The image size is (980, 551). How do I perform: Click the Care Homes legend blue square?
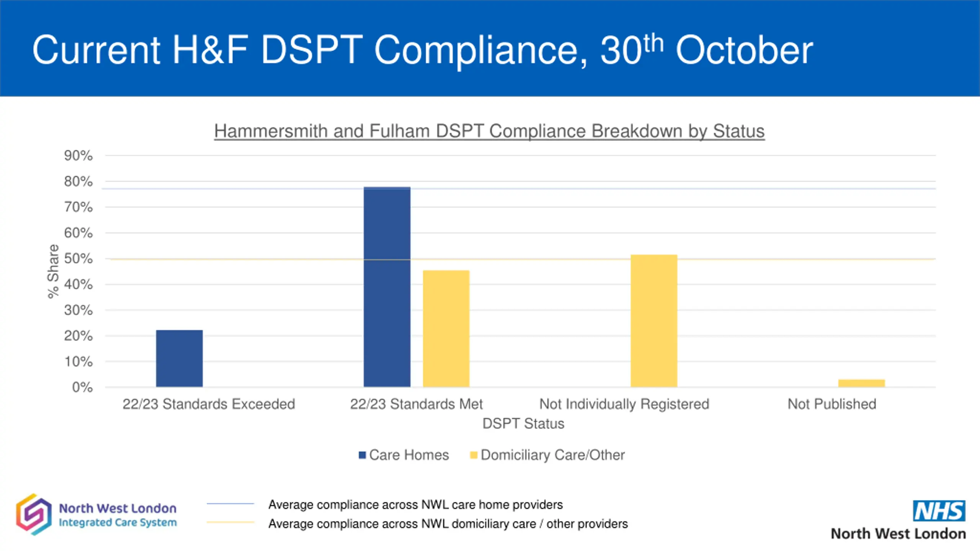point(362,455)
